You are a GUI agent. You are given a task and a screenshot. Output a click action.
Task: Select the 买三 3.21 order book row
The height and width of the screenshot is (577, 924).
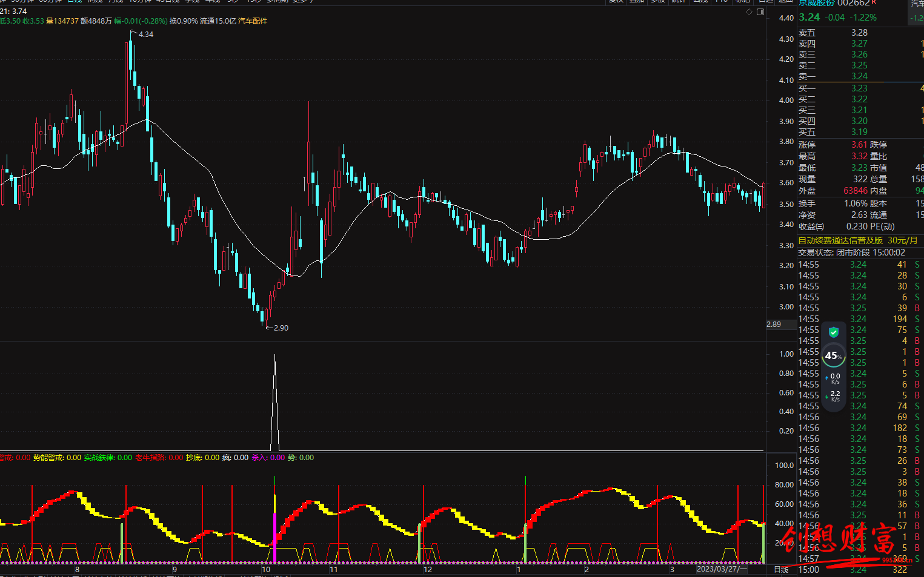[860, 110]
